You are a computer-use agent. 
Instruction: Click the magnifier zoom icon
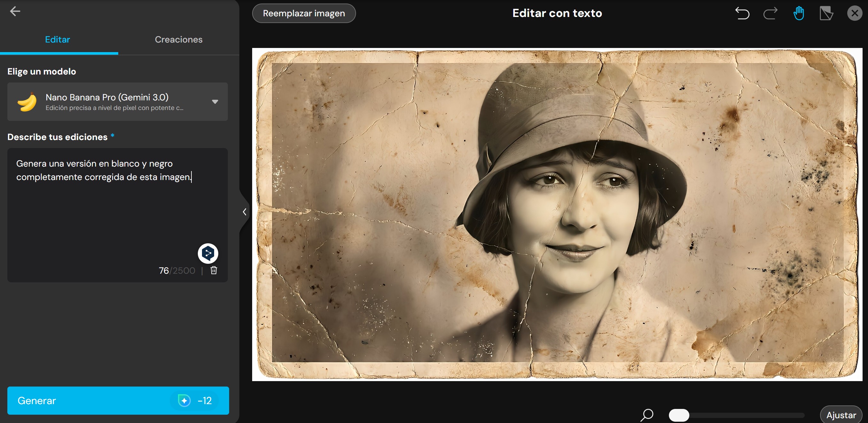pyautogui.click(x=647, y=415)
